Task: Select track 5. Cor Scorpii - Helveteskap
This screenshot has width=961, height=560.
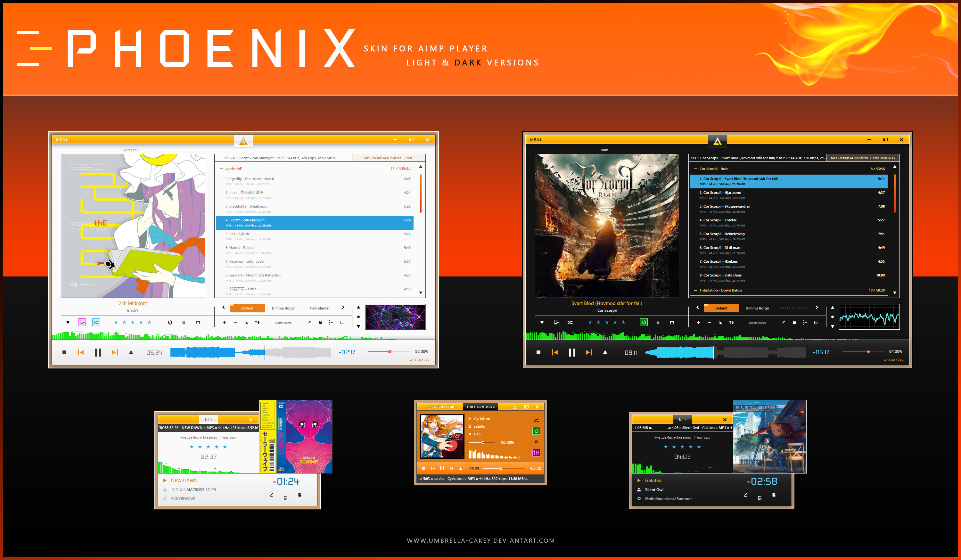Action: (x=789, y=236)
